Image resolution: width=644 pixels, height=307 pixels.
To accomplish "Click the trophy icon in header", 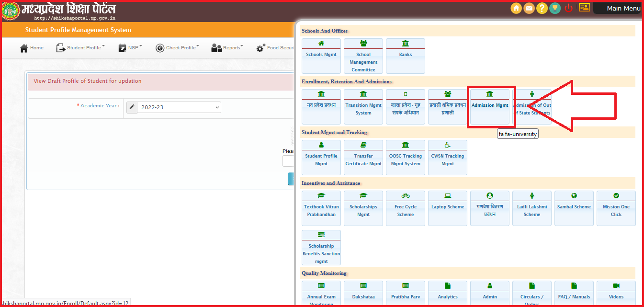I will click(x=555, y=8).
